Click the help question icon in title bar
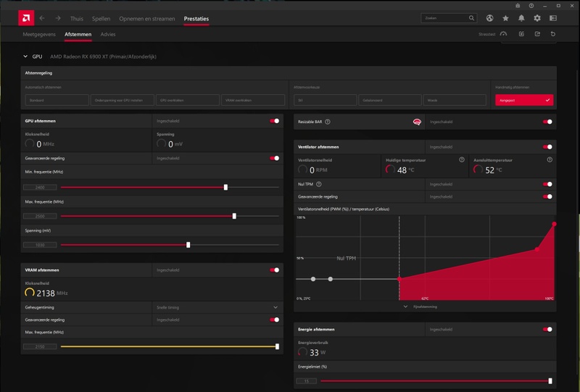 click(531, 6)
